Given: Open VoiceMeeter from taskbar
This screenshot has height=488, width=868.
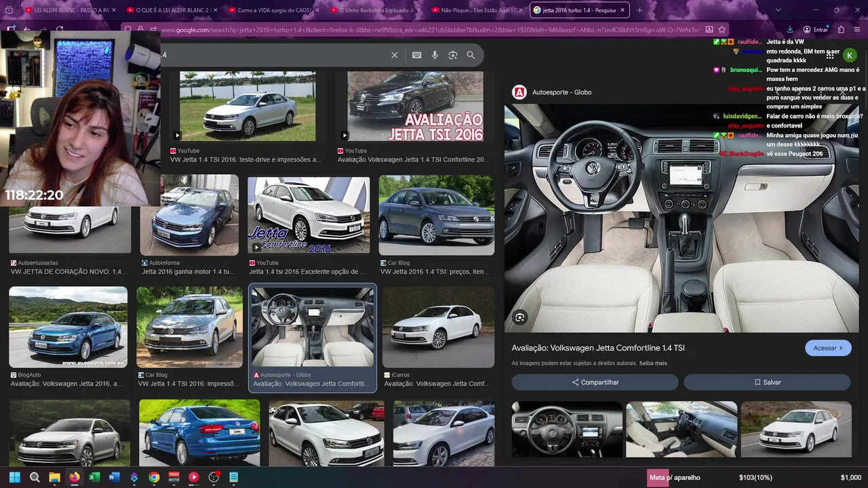Looking at the screenshot, I should click(174, 477).
